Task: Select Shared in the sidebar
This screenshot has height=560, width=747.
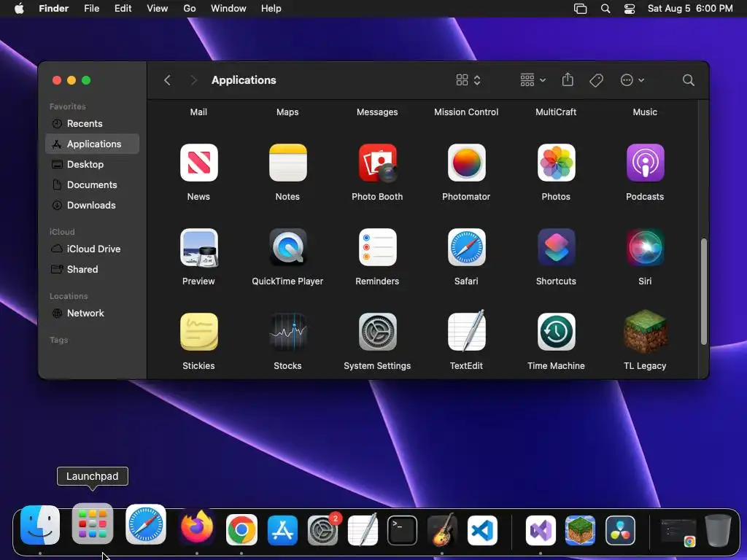Action: (93, 270)
